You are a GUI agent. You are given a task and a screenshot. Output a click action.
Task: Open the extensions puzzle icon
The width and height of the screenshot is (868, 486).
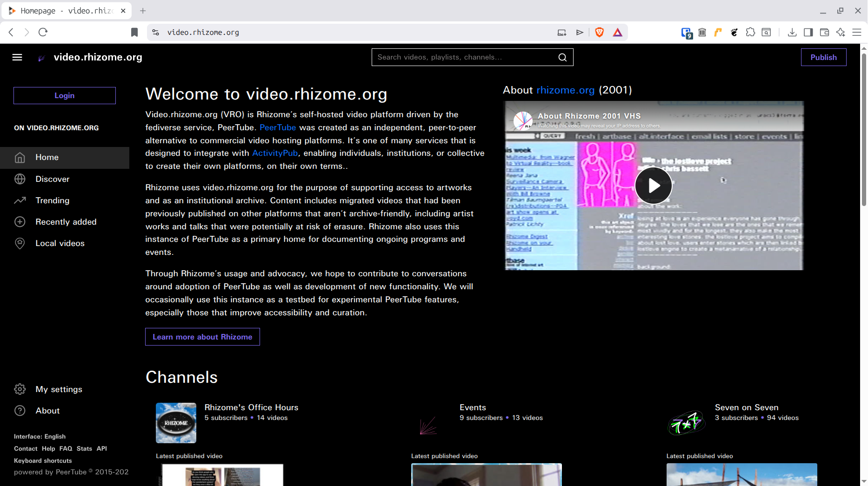pos(750,32)
